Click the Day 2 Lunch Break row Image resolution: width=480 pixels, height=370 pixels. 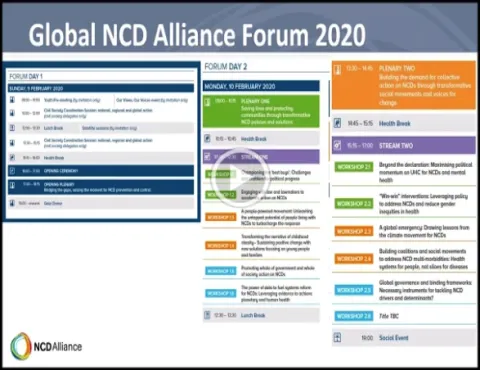[x=261, y=315]
